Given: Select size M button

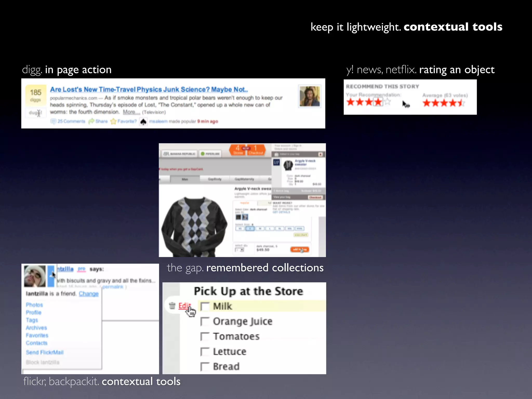Looking at the screenshot, I should [260, 229].
